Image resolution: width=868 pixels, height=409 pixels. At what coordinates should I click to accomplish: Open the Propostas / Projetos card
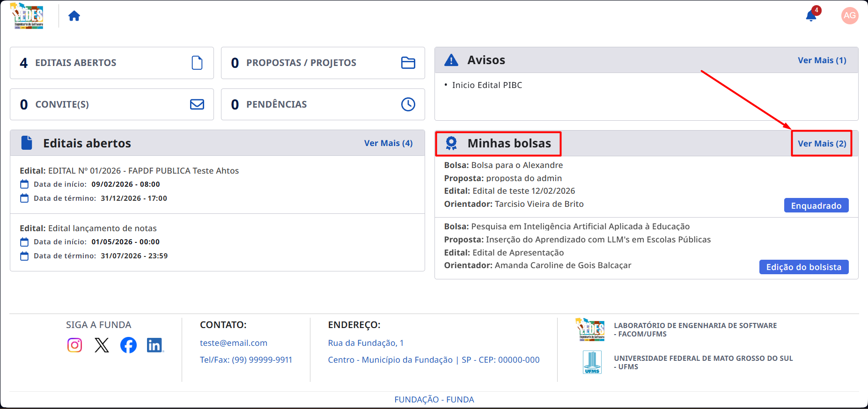pos(323,63)
